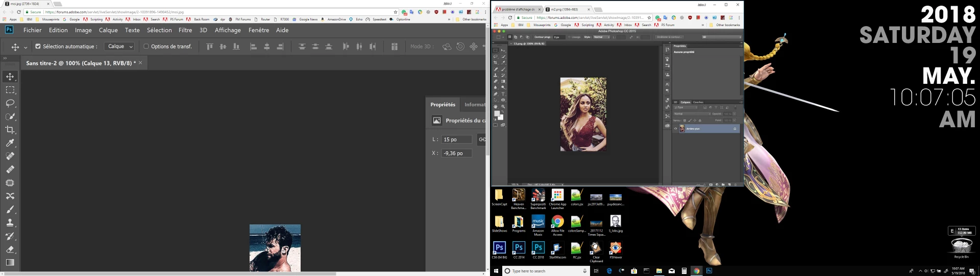Open the Calque menu
The height and width of the screenshot is (276, 980).
108,30
